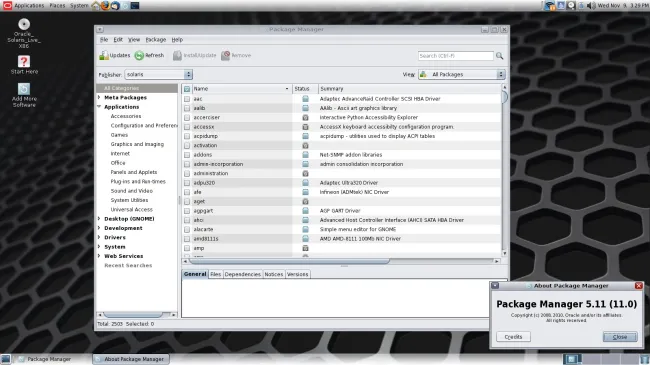This screenshot has height=365, width=650.
Task: Expand the Meta Packages category
Action: point(99,97)
